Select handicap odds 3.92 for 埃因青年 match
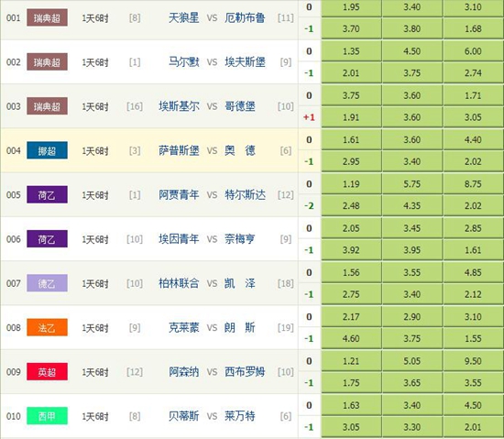504x439 pixels. (351, 250)
